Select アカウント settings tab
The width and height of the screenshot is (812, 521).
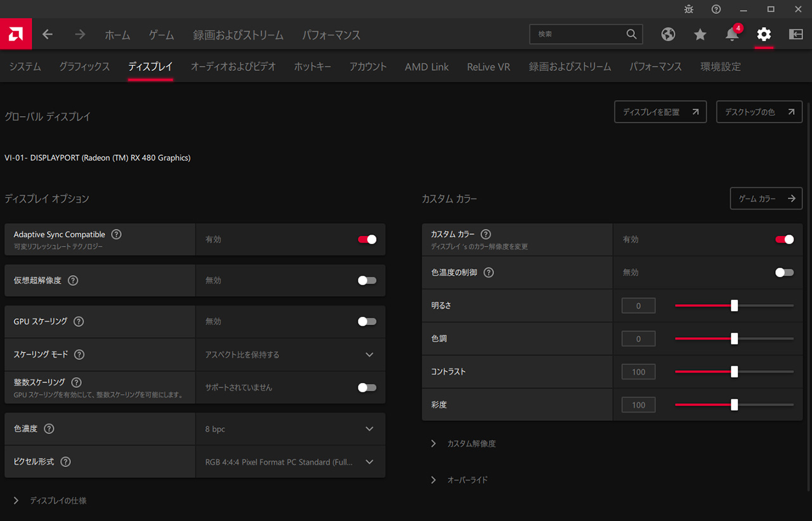coord(368,67)
